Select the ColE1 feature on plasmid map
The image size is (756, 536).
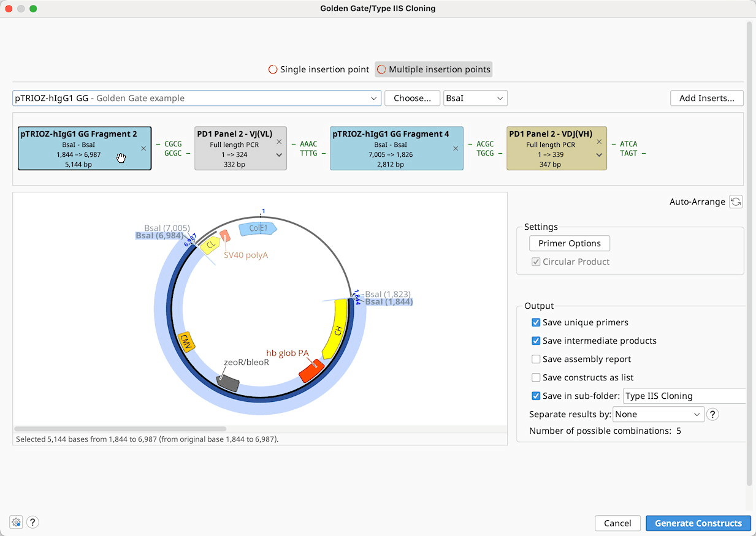pos(259,228)
